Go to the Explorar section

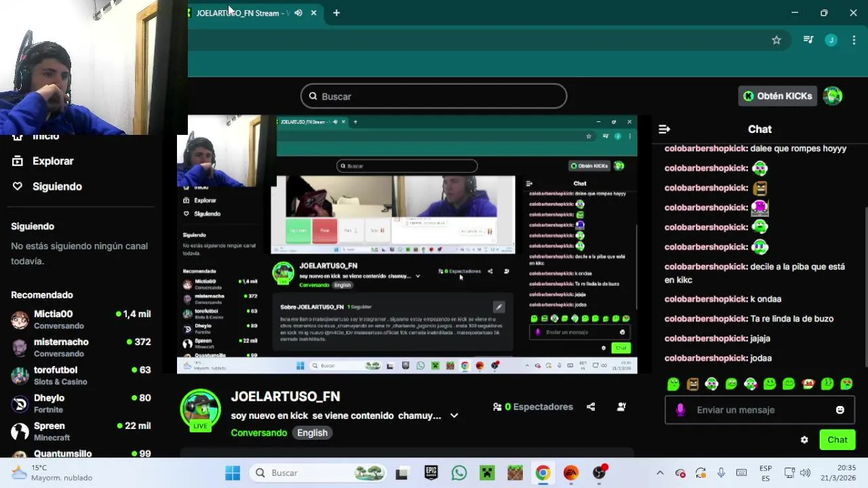pos(43,161)
